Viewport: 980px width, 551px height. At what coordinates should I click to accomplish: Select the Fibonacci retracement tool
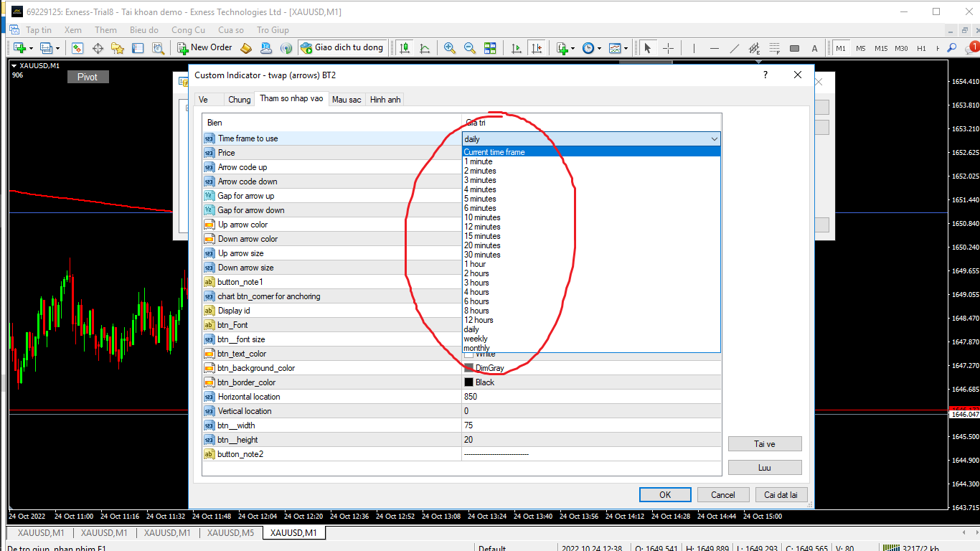tap(774, 48)
